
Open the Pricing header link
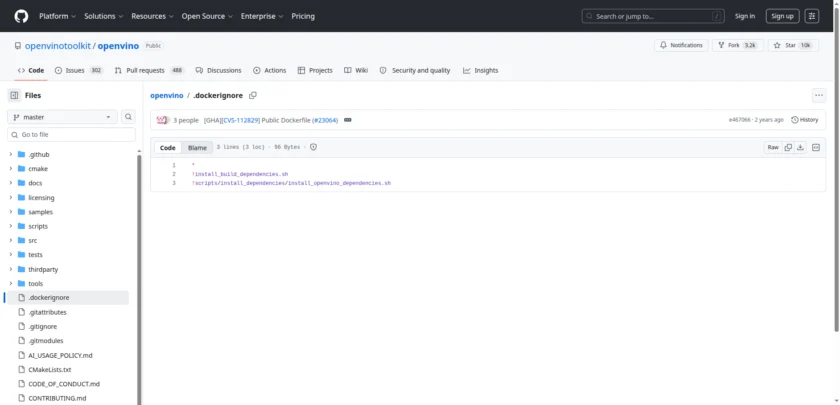pyautogui.click(x=303, y=16)
